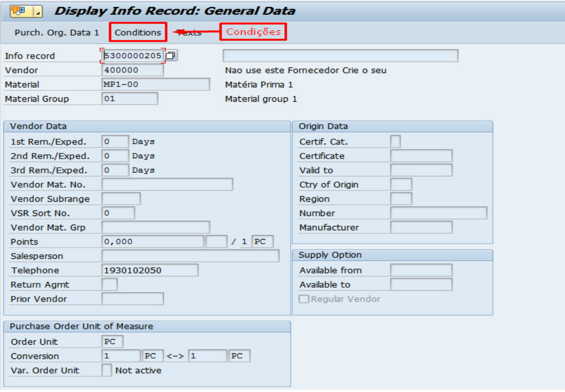
Task: Click the Vendor Mat. No. field
Action: pyautogui.click(x=167, y=184)
